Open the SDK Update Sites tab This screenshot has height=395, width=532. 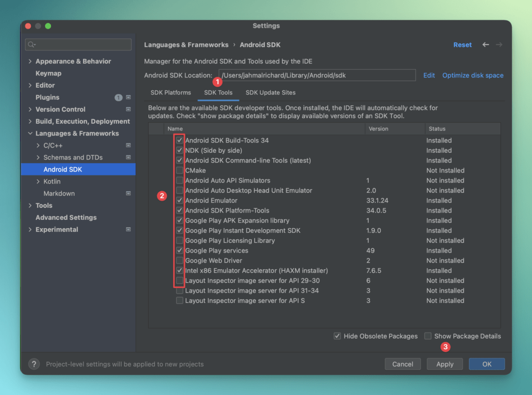(x=270, y=93)
